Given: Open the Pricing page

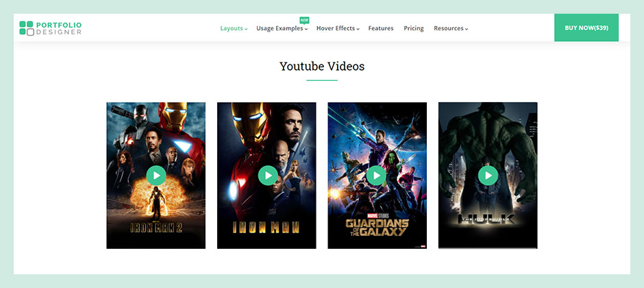Looking at the screenshot, I should [x=414, y=28].
